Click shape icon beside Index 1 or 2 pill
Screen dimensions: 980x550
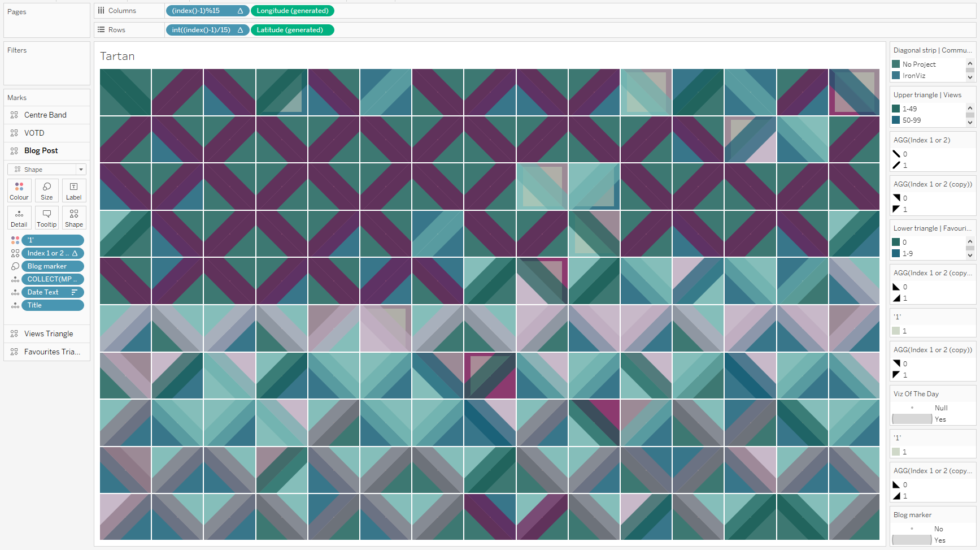15,253
